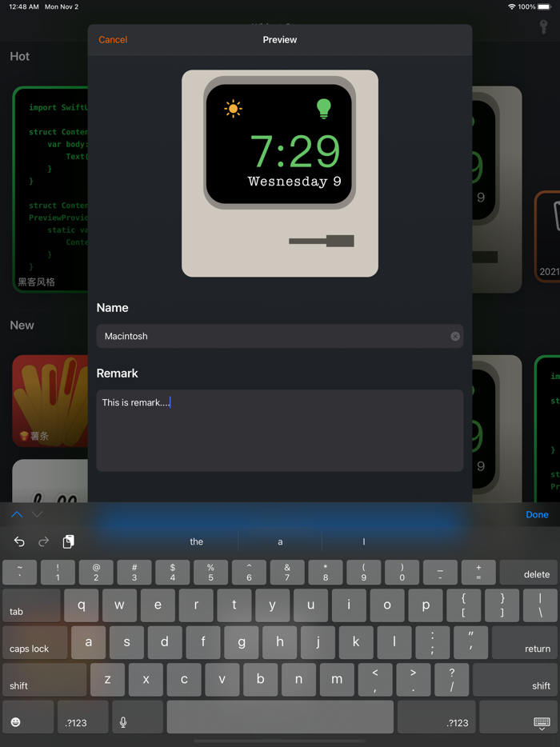Clear the Name field with the x icon
The width and height of the screenshot is (560, 747).
[x=455, y=337]
